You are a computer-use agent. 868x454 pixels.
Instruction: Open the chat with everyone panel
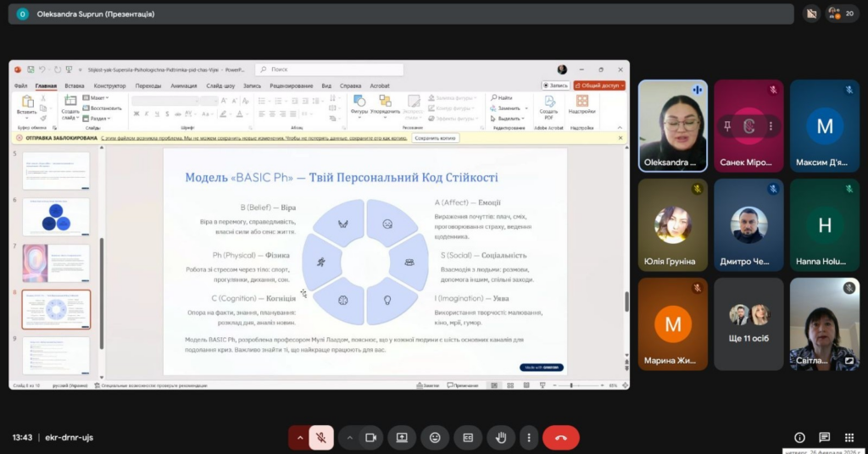(x=824, y=438)
